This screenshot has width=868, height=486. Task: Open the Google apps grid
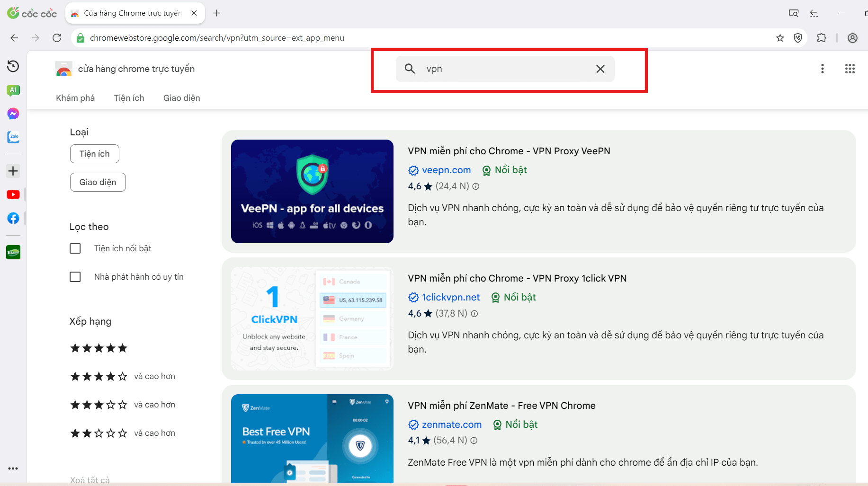[850, 69]
